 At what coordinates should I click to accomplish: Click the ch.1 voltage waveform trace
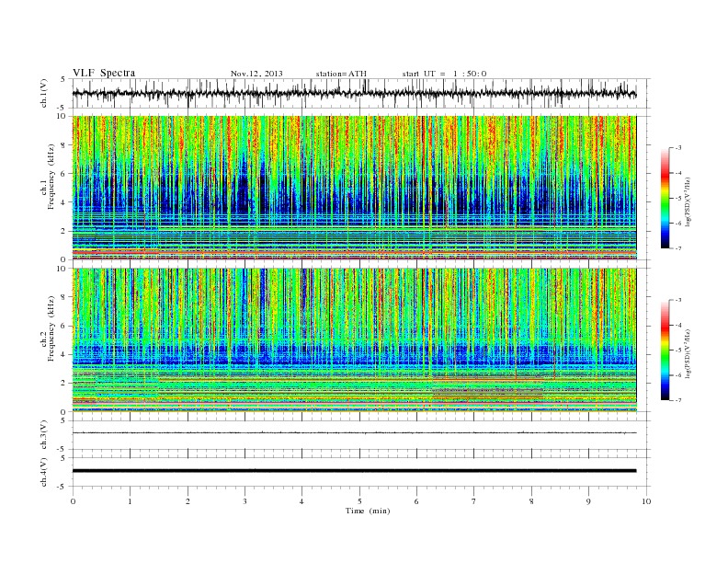click(354, 93)
